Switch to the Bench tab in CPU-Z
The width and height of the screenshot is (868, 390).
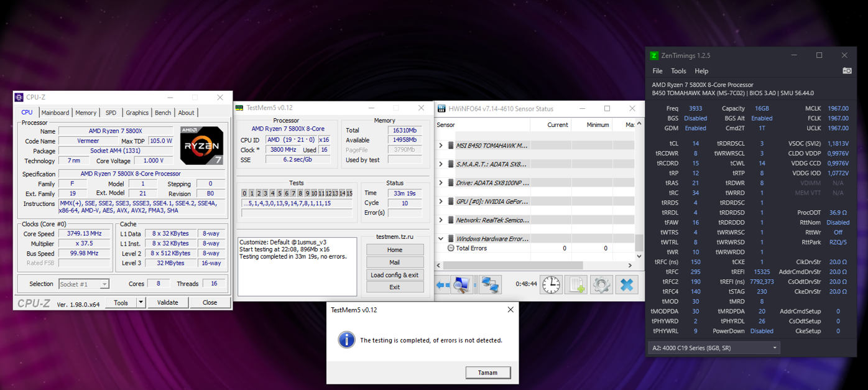163,113
